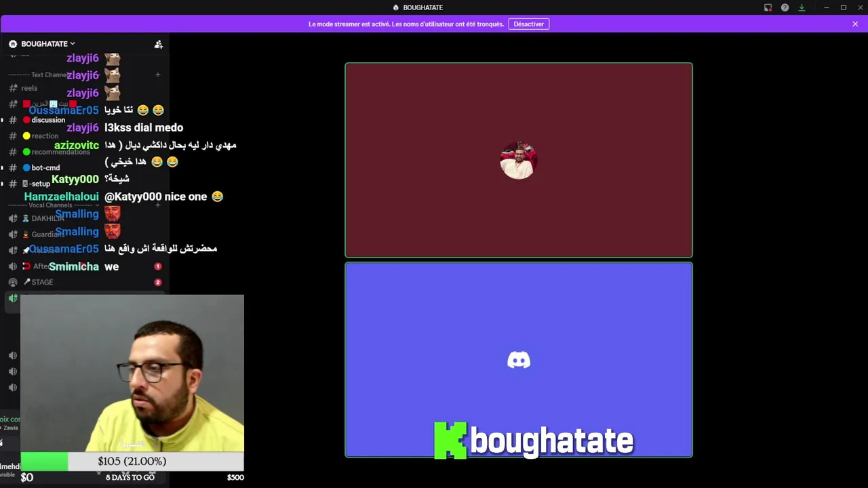Add a channel with Vocal Channels plus icon
The height and width of the screenshot is (488, 868).
click(157, 205)
